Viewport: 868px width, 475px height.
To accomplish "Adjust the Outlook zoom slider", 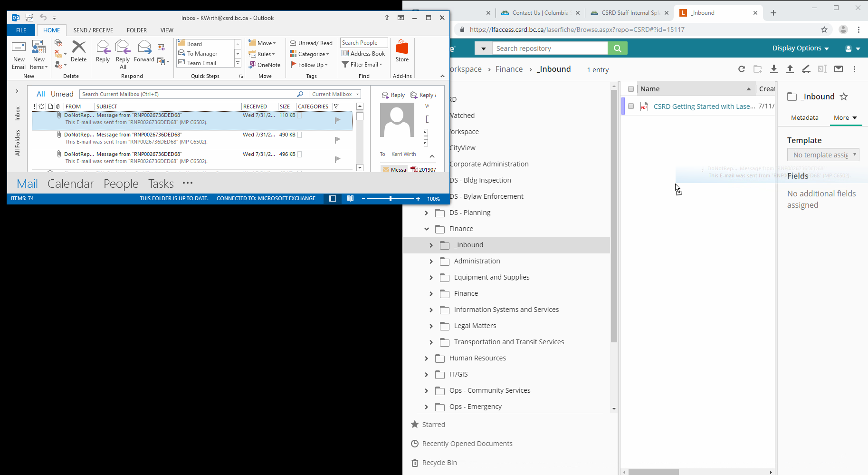I will pos(391,199).
